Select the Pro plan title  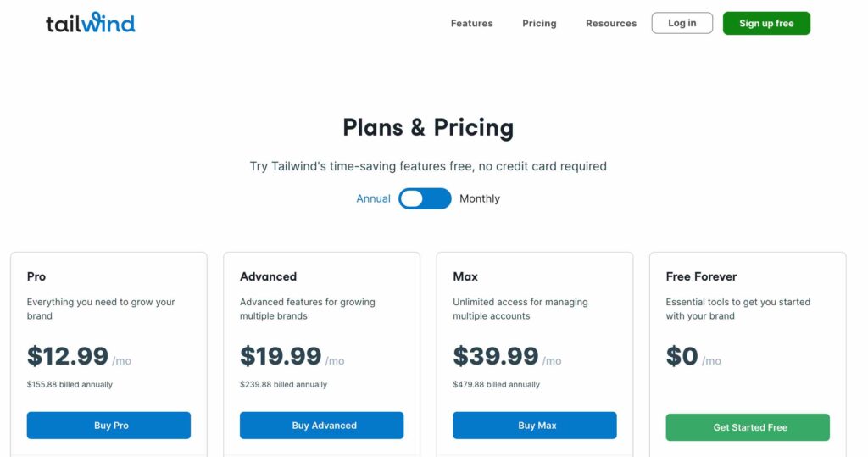point(36,276)
